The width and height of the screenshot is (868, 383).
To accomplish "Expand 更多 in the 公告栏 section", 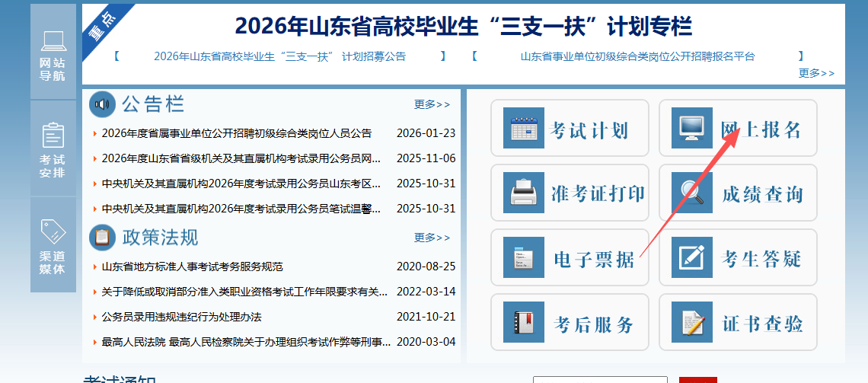I will 432,104.
